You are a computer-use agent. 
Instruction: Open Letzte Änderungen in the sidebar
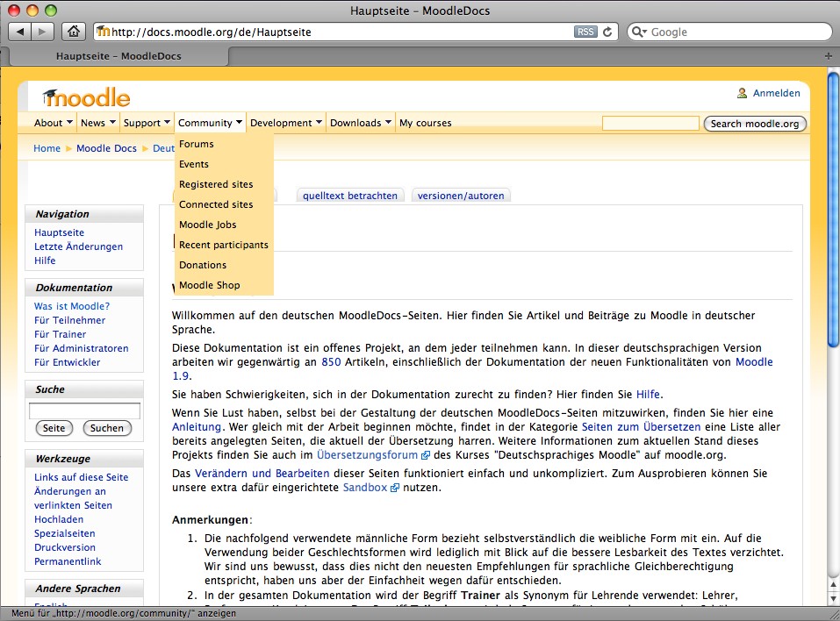click(79, 246)
